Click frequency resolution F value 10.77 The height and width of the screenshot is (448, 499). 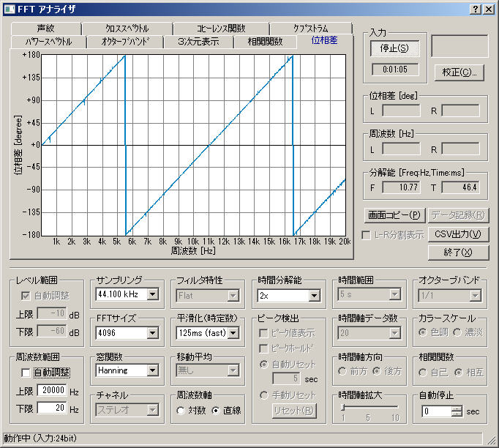click(401, 187)
